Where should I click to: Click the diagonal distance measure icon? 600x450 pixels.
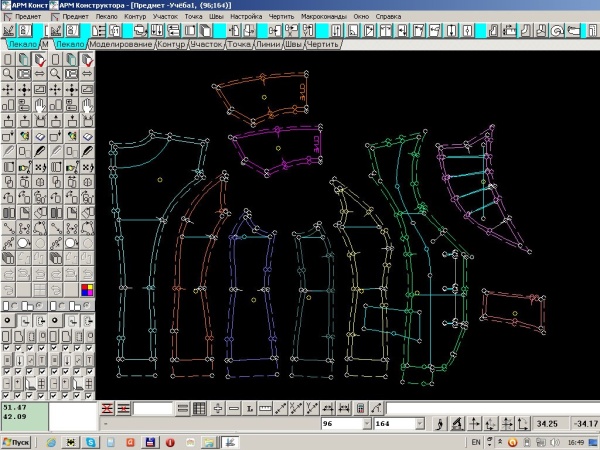(x=280, y=409)
